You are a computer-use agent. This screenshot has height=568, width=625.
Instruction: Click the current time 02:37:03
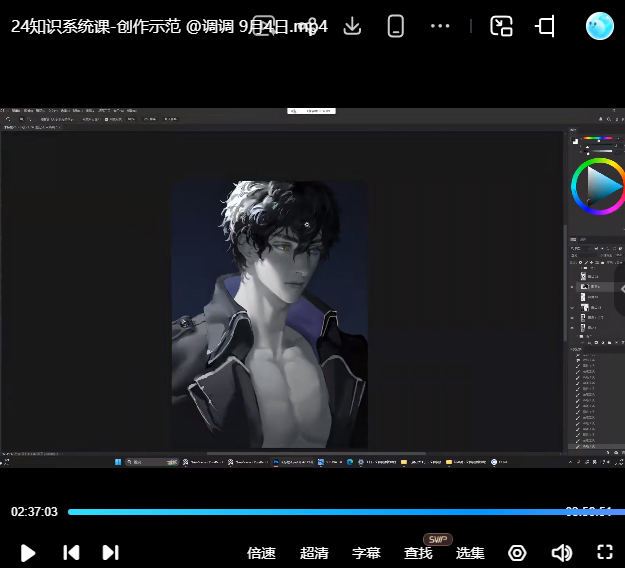pos(34,512)
